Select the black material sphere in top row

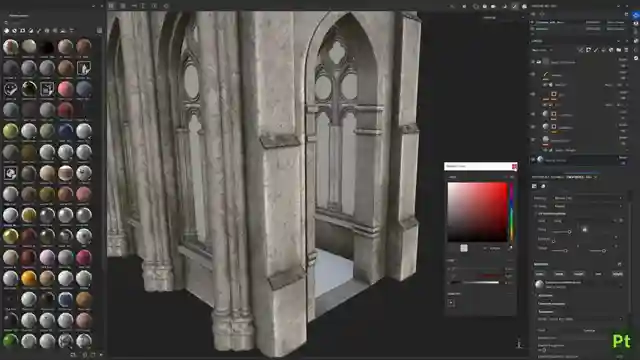(x=47, y=47)
